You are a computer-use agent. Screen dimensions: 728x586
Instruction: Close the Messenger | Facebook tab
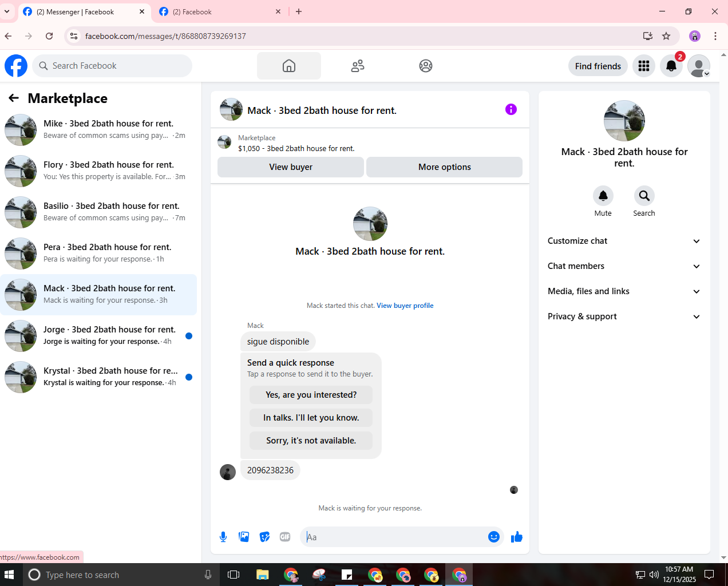click(x=142, y=11)
